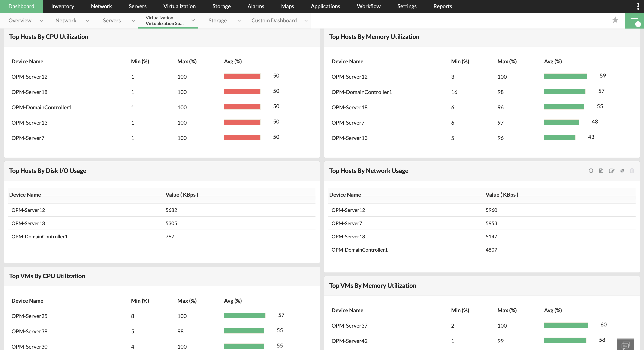Refresh the Top Hosts By Network Usage widget
Screen dimensions: 644x350
click(591, 171)
